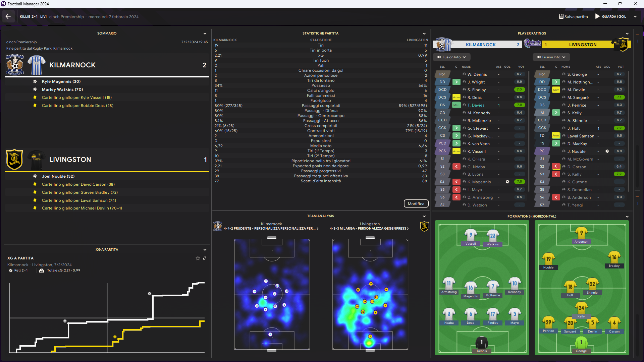Click R. Deas yellow card Amm icon
The image size is (644, 362).
coord(456,98)
